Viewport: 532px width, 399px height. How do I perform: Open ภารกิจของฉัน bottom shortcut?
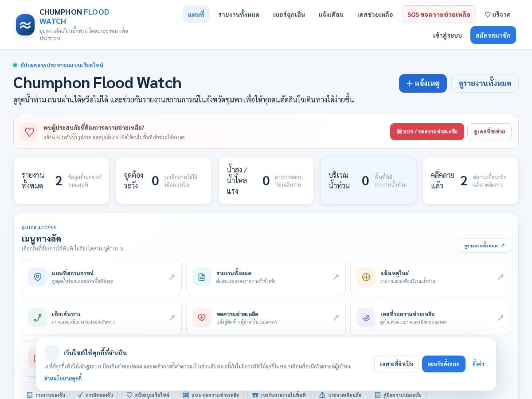click(95, 395)
